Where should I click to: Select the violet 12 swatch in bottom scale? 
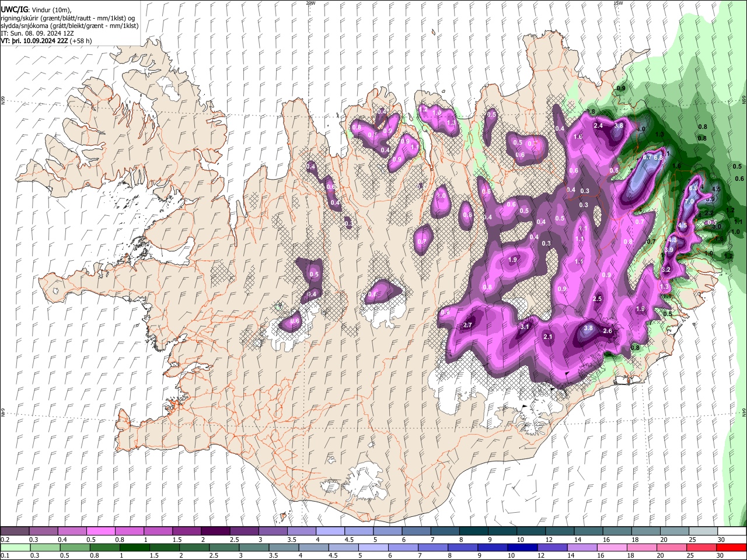[551, 547]
